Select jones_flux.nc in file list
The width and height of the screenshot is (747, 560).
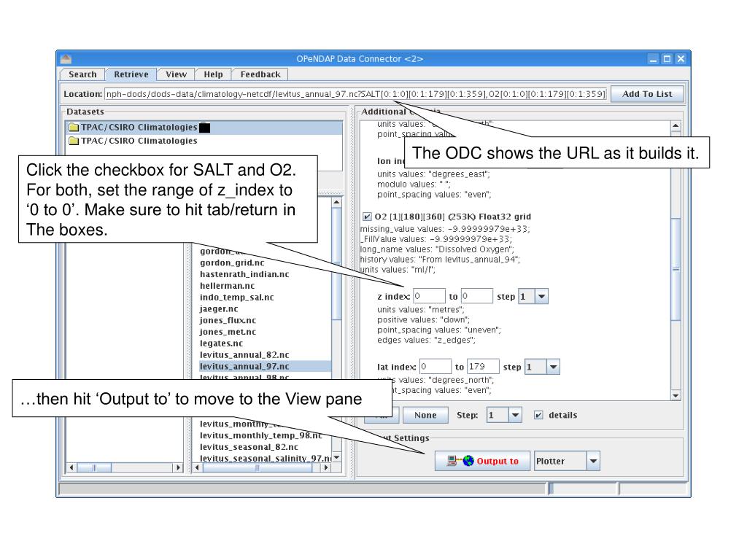[x=228, y=320]
